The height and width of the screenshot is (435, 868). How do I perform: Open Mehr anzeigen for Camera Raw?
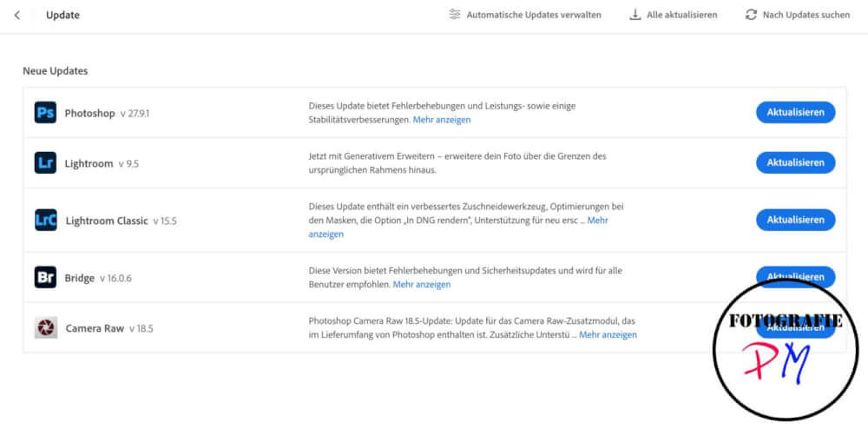(608, 335)
